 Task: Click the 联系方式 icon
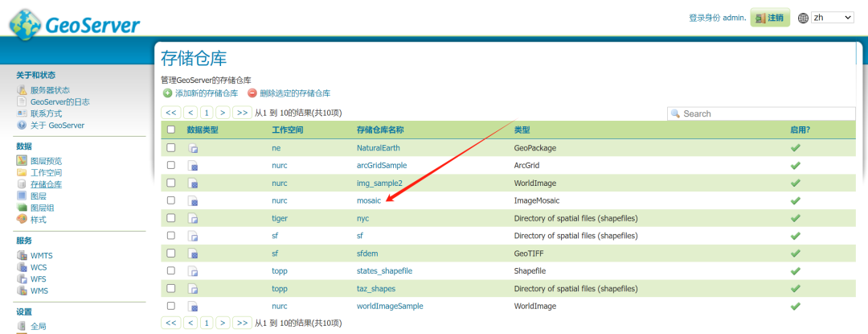pyautogui.click(x=22, y=113)
